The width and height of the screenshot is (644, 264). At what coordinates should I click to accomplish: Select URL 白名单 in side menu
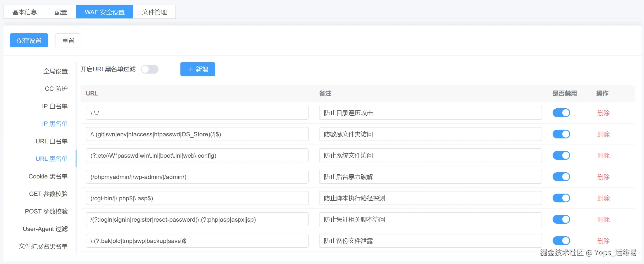click(52, 141)
